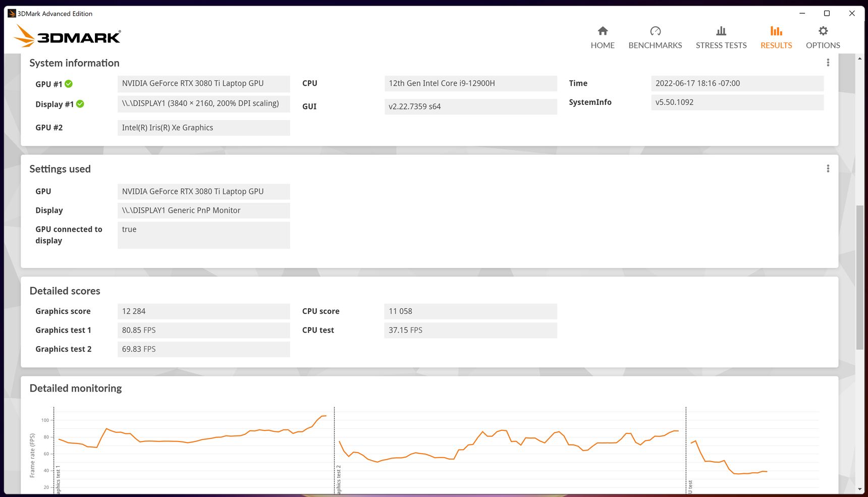The height and width of the screenshot is (497, 868).
Task: Click the 3DMark logo
Action: 67,36
